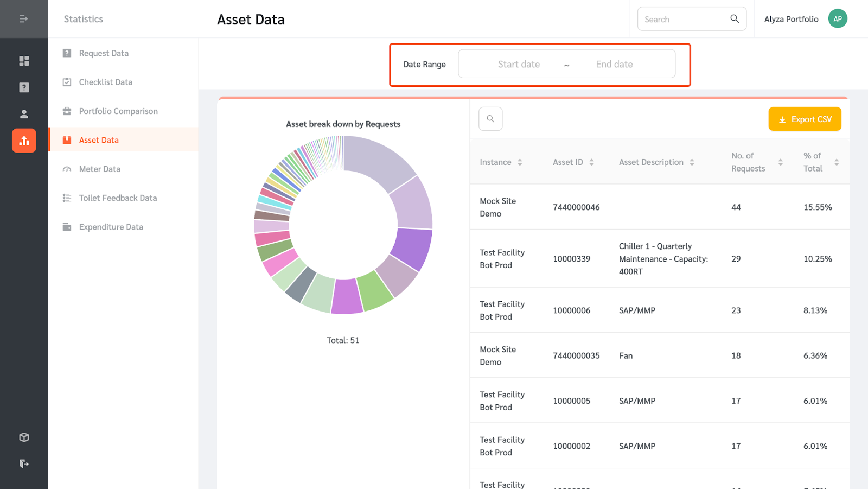868x489 pixels.
Task: Click the logout icon at sidebar bottom
Action: (x=24, y=463)
